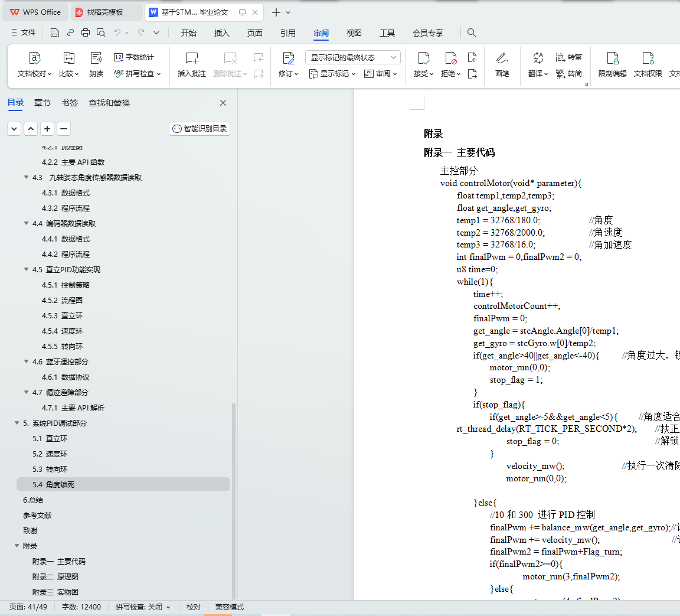Jump to 4.5.4 速度环 heading
680x616 pixels.
pyautogui.click(x=62, y=331)
